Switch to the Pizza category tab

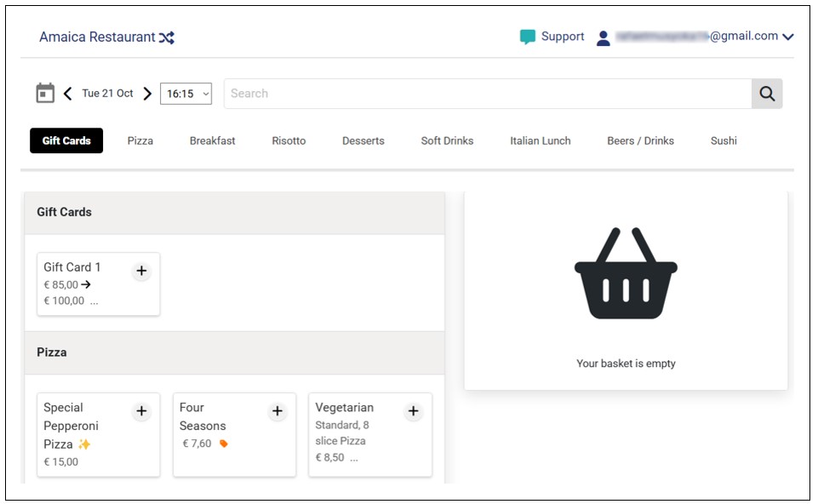click(x=140, y=140)
